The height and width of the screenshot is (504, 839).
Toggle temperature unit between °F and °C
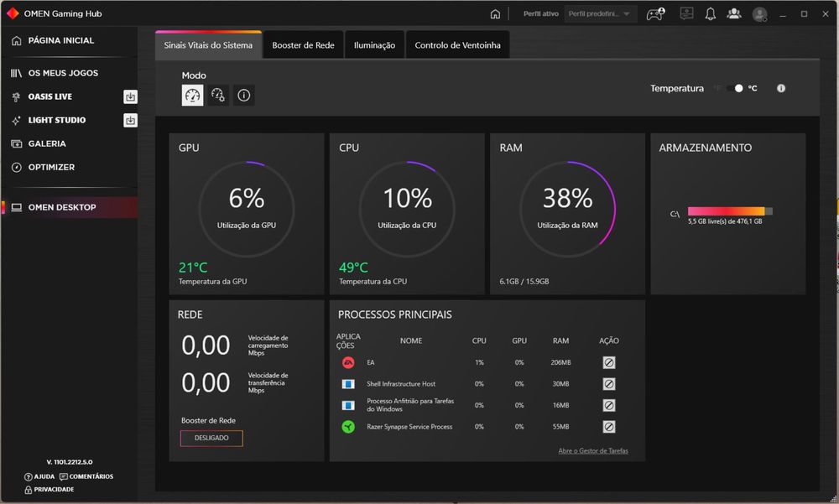tap(735, 88)
